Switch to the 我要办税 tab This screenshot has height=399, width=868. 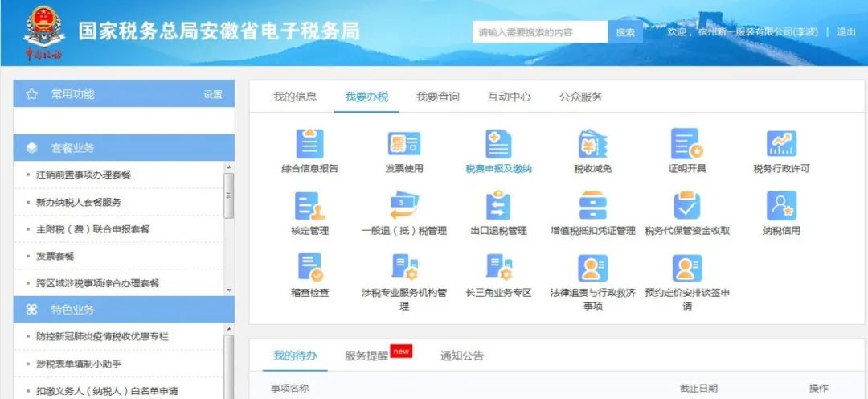(x=366, y=97)
